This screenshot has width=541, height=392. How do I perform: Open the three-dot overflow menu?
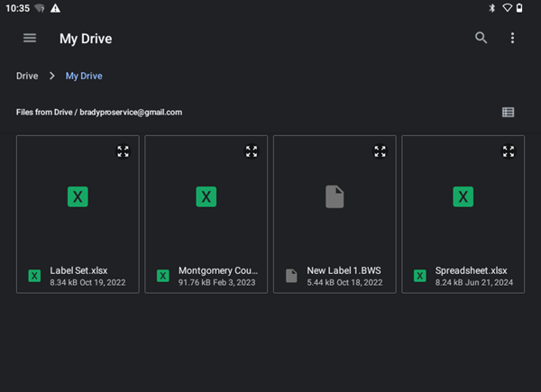[512, 38]
